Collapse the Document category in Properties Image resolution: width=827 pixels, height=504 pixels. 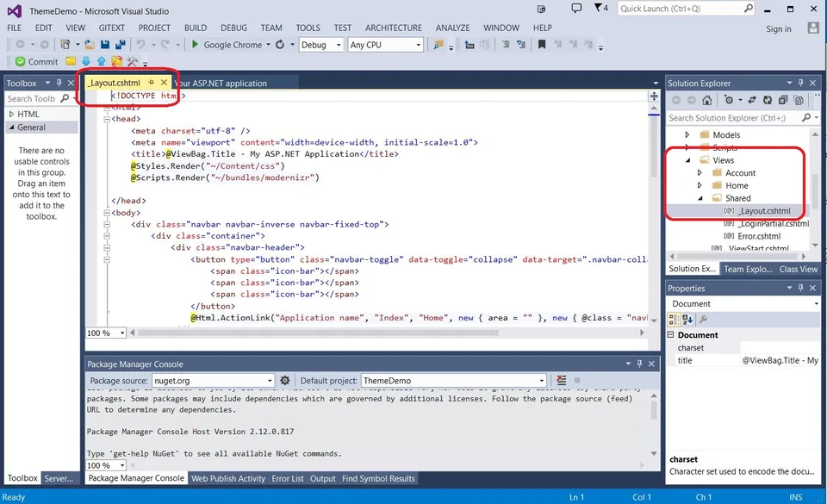pos(671,335)
